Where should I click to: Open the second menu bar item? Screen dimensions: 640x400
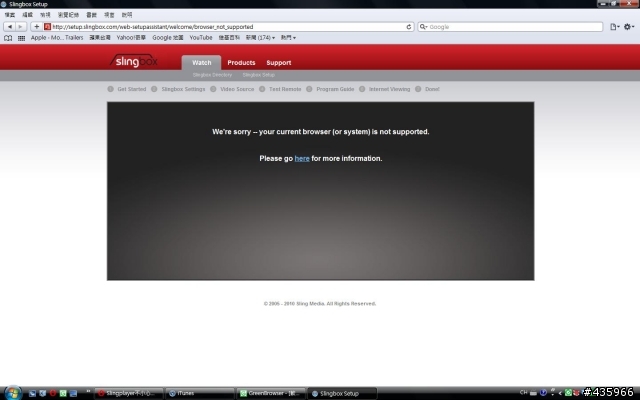click(x=27, y=15)
